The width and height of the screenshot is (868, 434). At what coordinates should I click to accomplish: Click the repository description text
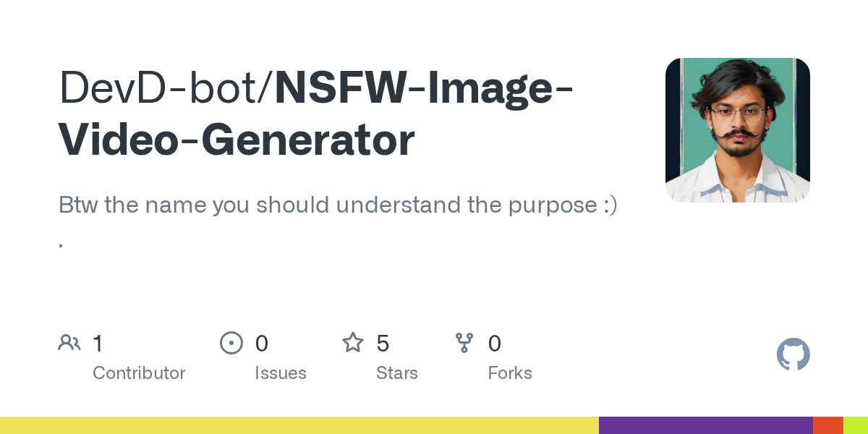tap(338, 205)
